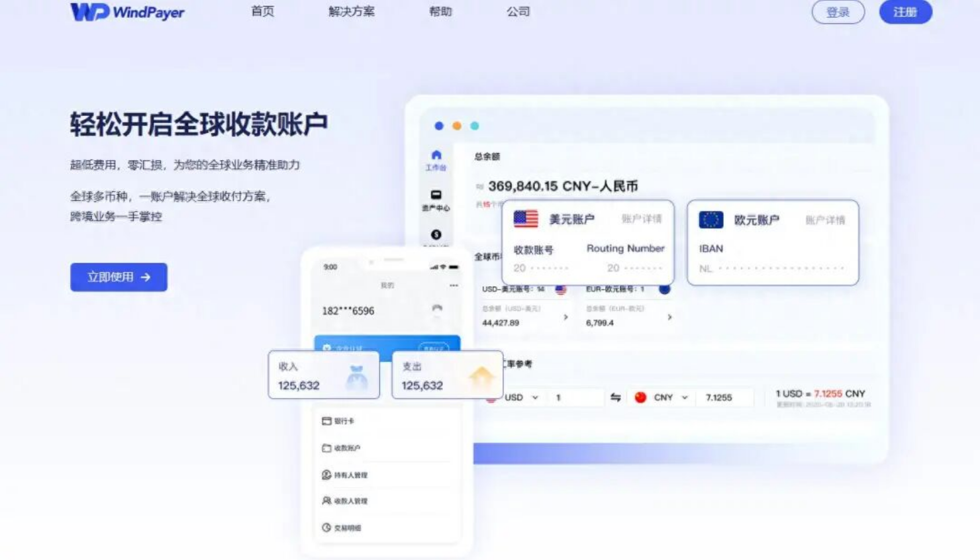Image resolution: width=980 pixels, height=560 pixels.
Task: Click the amount input showing 1
Action: pyautogui.click(x=577, y=397)
